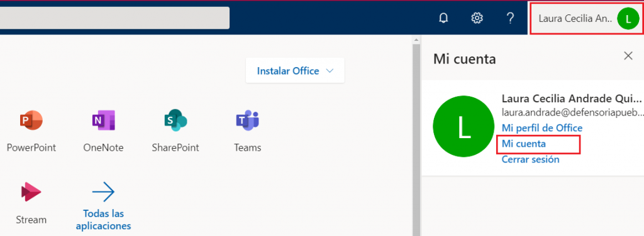Viewport: 644px width, 236px height.
Task: Open the settings gear icon
Action: pos(477,18)
